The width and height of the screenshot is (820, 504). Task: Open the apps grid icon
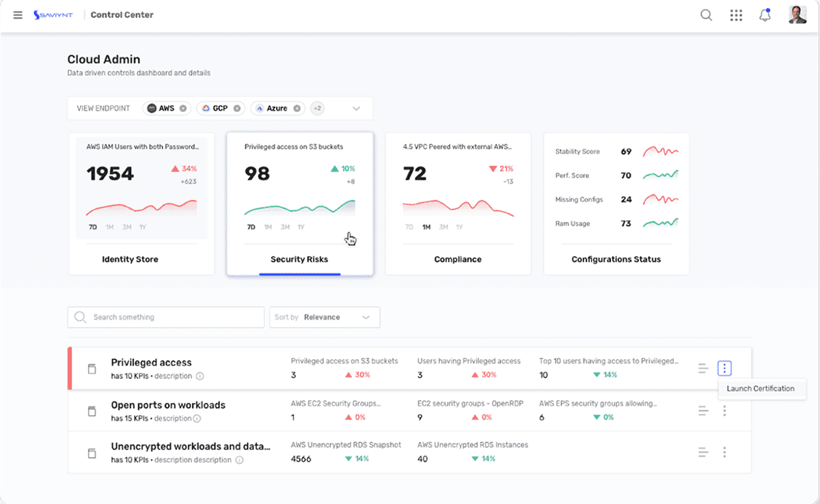pyautogui.click(x=736, y=15)
